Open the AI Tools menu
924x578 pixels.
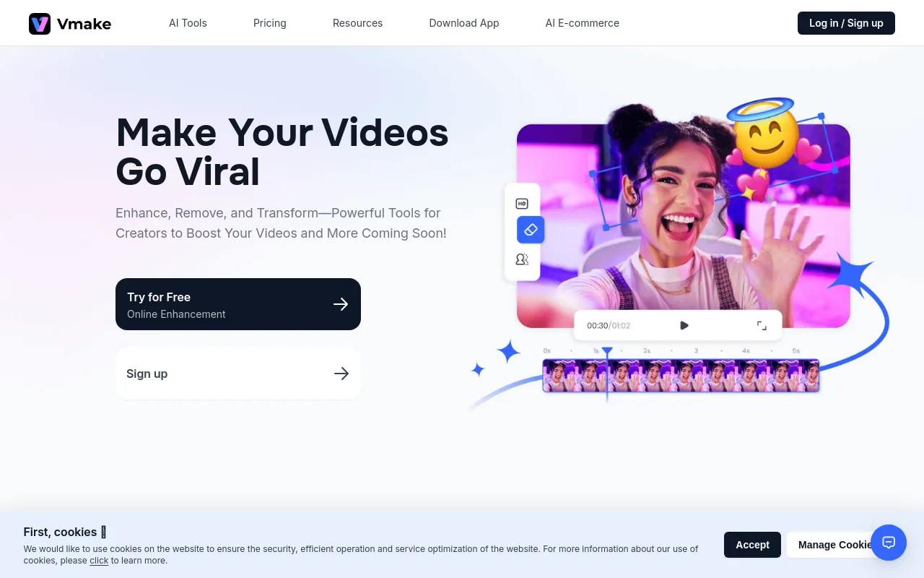[x=188, y=23]
